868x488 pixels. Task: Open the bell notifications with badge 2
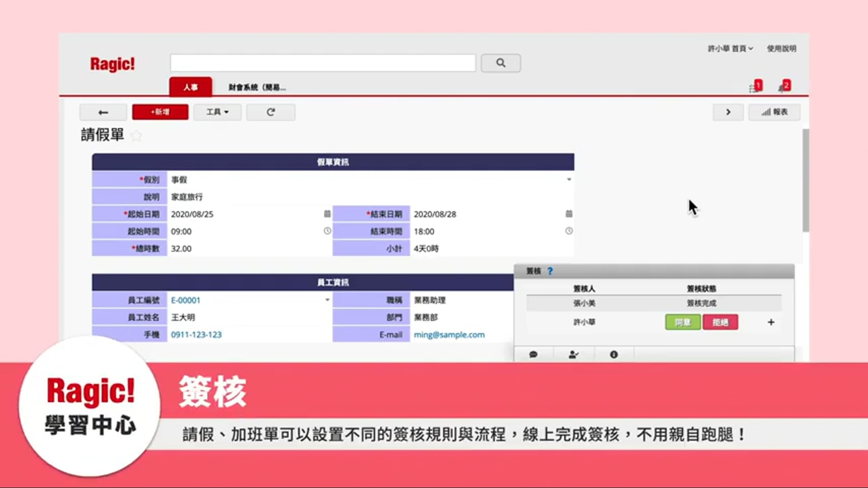tap(784, 86)
